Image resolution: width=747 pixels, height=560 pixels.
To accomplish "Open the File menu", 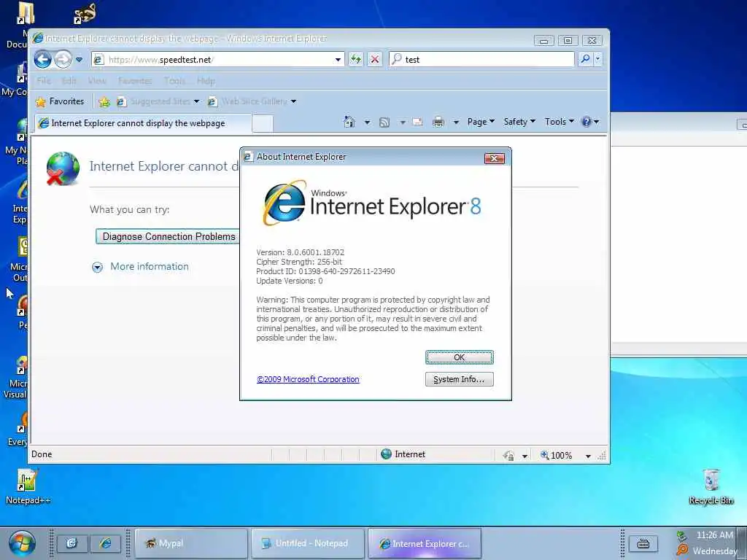I will (43, 81).
